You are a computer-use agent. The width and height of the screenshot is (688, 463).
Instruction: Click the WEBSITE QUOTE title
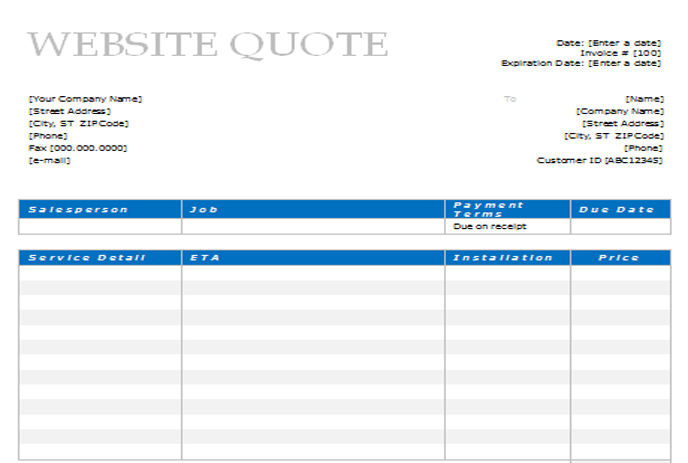207,45
